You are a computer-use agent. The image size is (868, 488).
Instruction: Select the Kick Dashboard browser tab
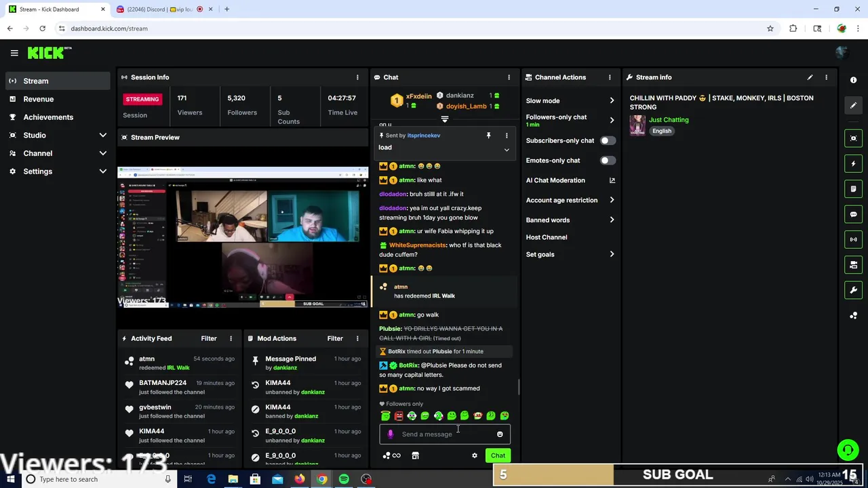pos(57,9)
